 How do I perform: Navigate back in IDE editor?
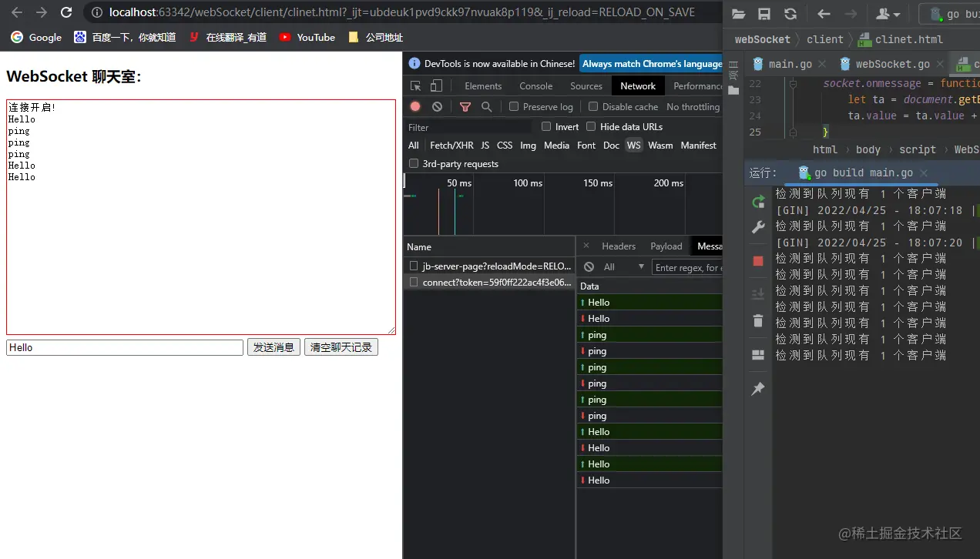tap(824, 14)
